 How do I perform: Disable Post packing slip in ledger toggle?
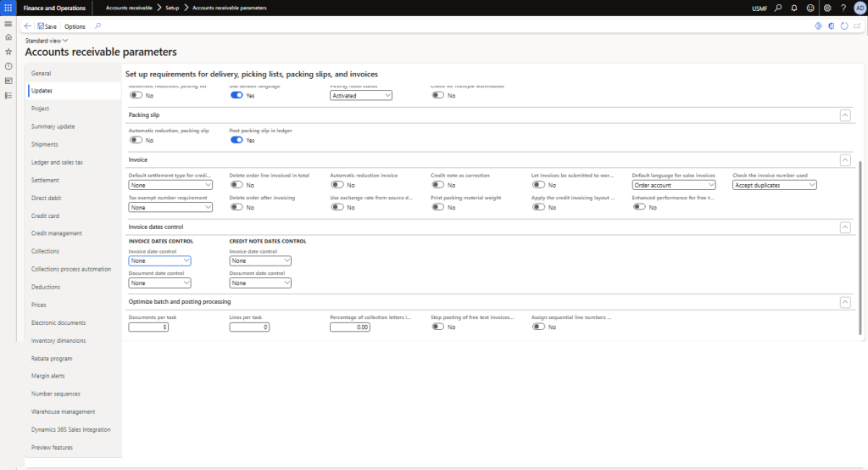(236, 140)
